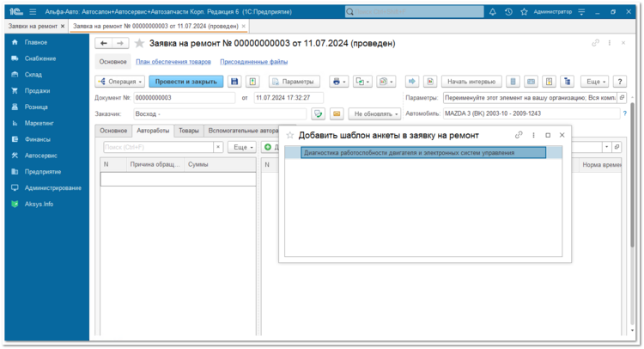Copy link to the dialog using chain icon
644x349 pixels.
pos(519,135)
